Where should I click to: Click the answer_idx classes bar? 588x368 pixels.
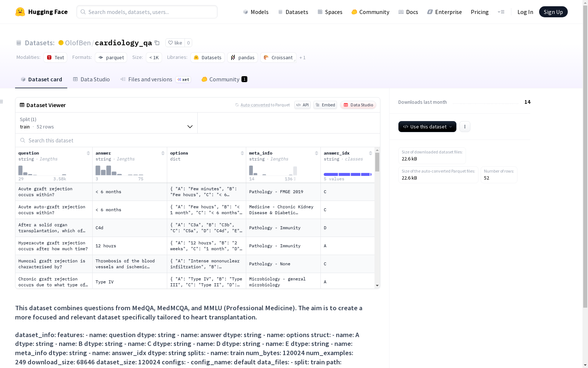[348, 174]
